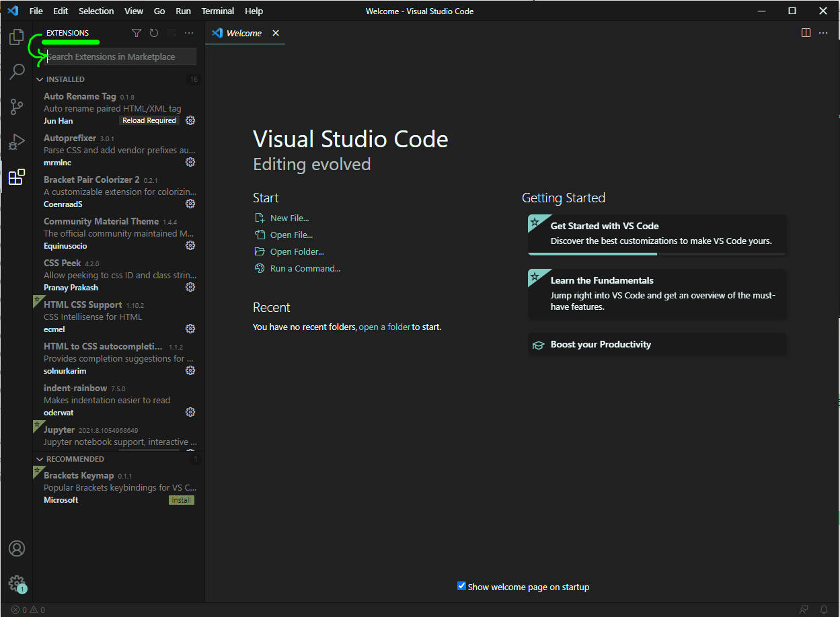Open the Source Control view

coord(17,106)
